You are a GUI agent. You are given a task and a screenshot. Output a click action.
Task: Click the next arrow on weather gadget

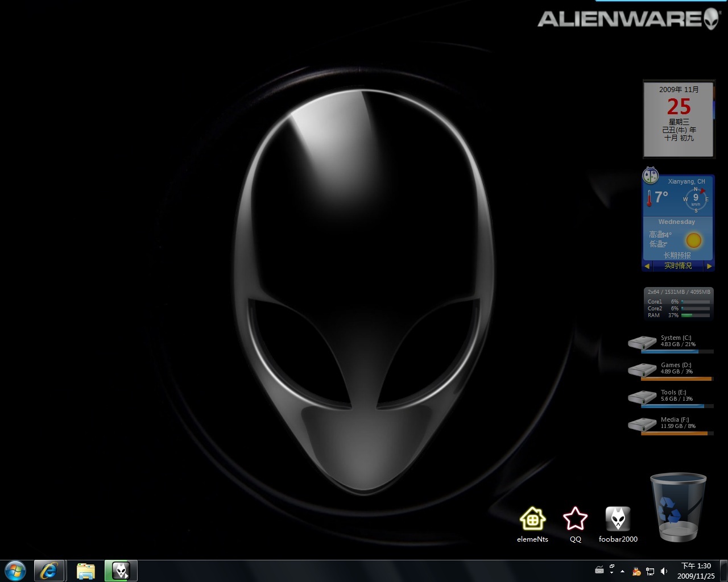click(709, 266)
